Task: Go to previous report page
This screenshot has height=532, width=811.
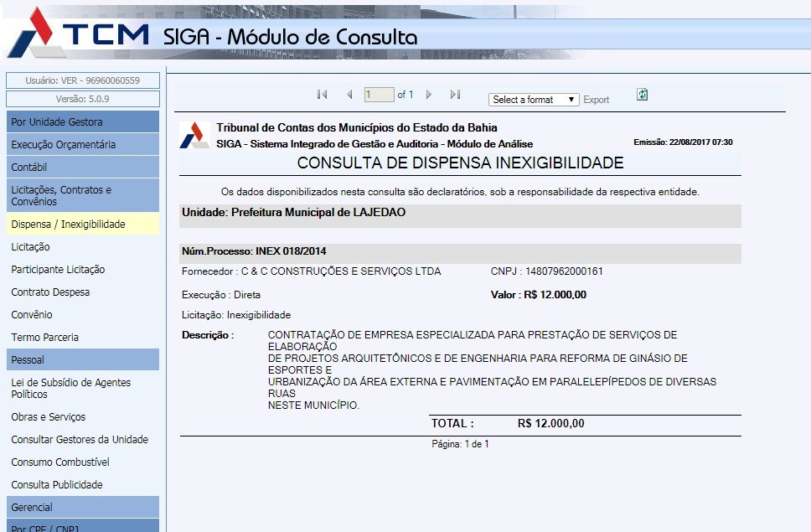Action: [349, 95]
